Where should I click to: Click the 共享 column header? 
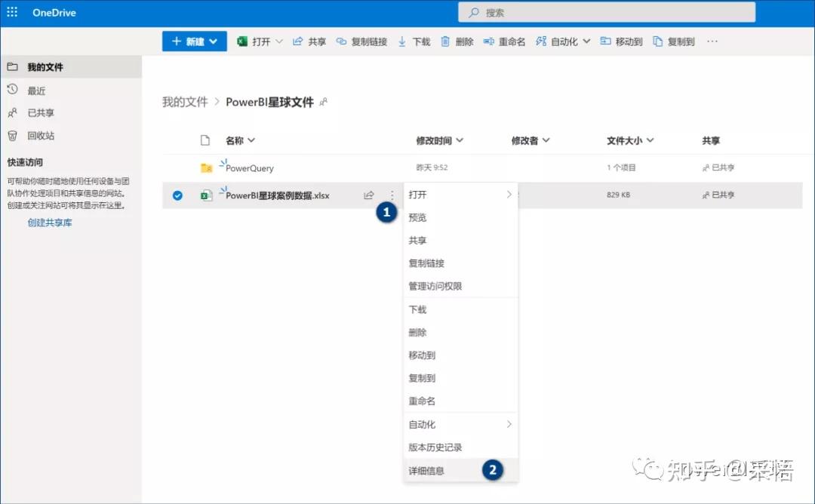coord(711,140)
